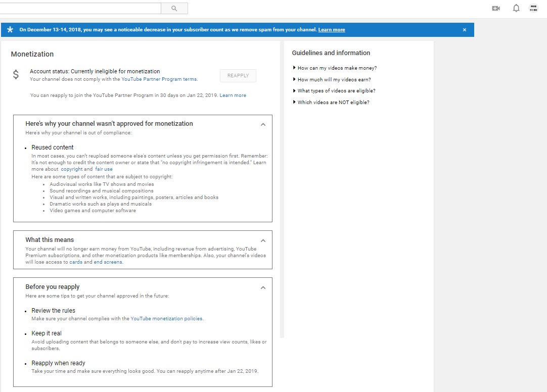Expand What types of videos are eligible?
The height and width of the screenshot is (392, 547).
[334, 91]
